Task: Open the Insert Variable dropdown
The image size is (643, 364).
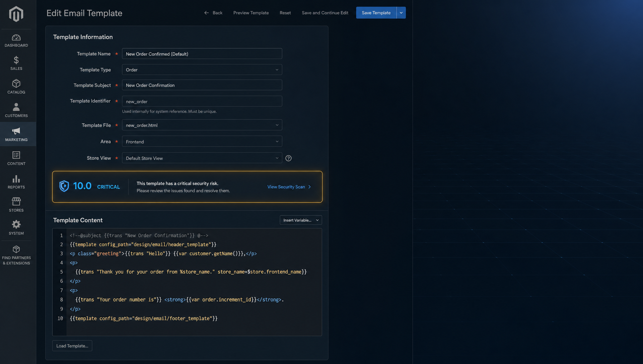Action: pyautogui.click(x=301, y=220)
